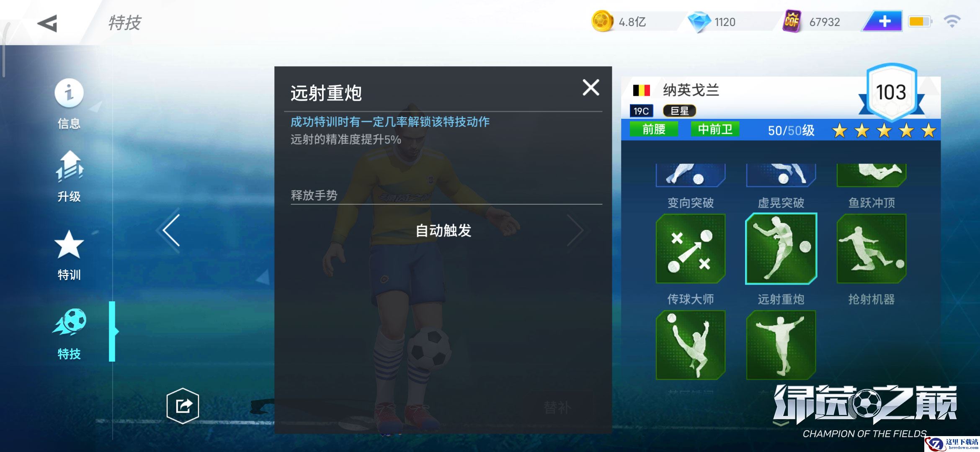
Task: Show next player with right chevron
Action: pos(576,230)
